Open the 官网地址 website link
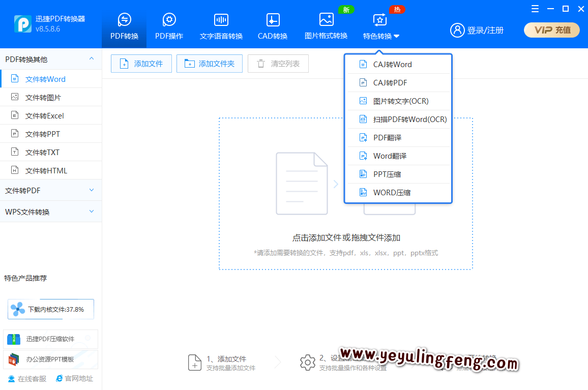Viewport: 588px width, 390px height. click(x=74, y=379)
